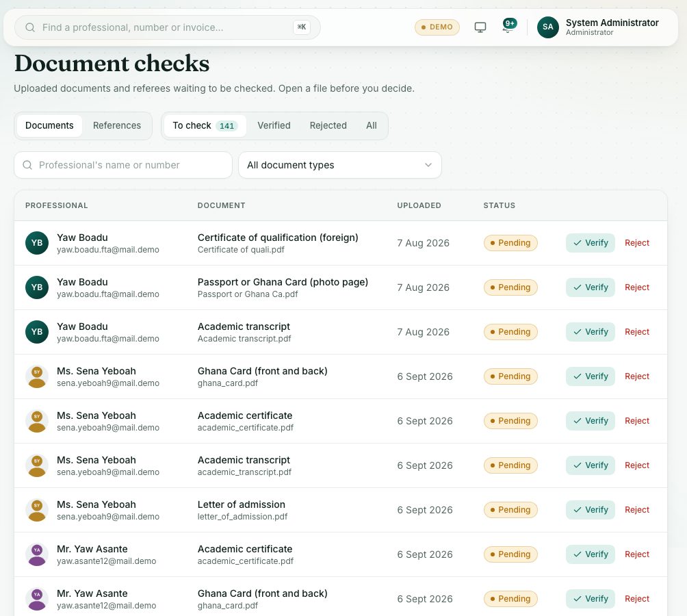Select the Rejected filter tab
Image resolution: width=687 pixels, height=616 pixels.
click(328, 126)
